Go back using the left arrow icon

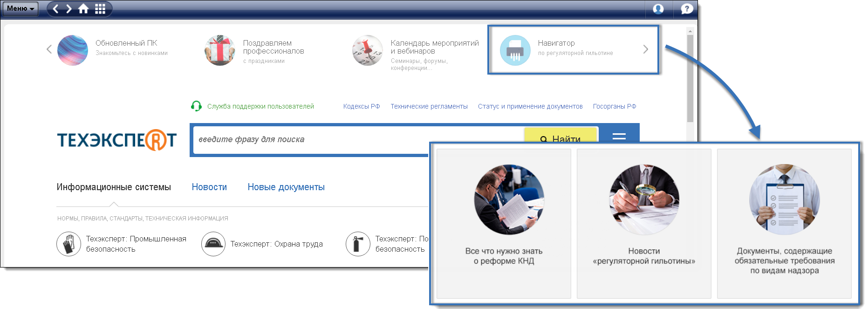pos(56,9)
